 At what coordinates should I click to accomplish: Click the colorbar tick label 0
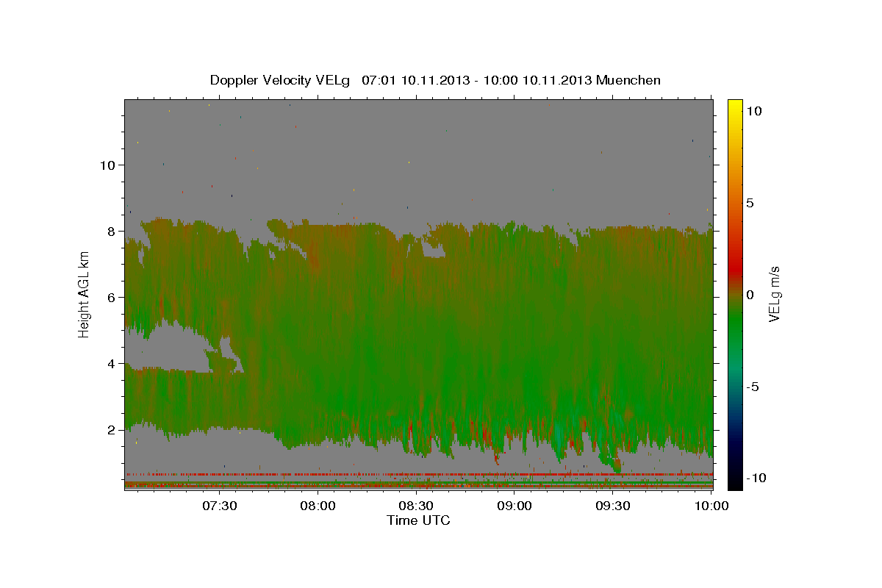point(750,294)
